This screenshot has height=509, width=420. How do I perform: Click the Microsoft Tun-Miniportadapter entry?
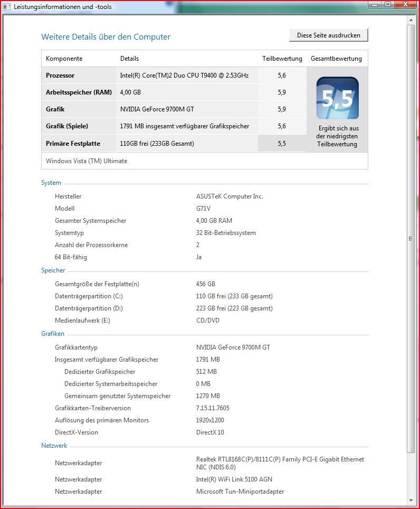240,492
